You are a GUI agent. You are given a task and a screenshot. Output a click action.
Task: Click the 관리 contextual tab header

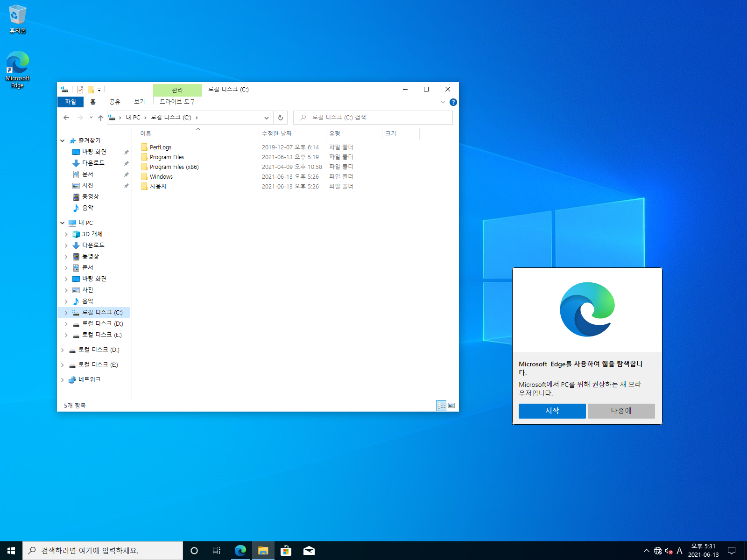(x=177, y=90)
